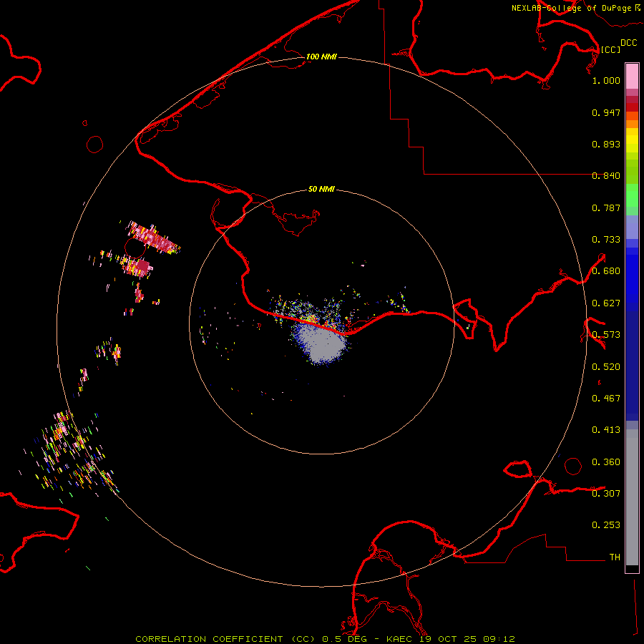Click the 0.253 scale value
Image resolution: width=644 pixels, height=644 pixels.
(606, 525)
